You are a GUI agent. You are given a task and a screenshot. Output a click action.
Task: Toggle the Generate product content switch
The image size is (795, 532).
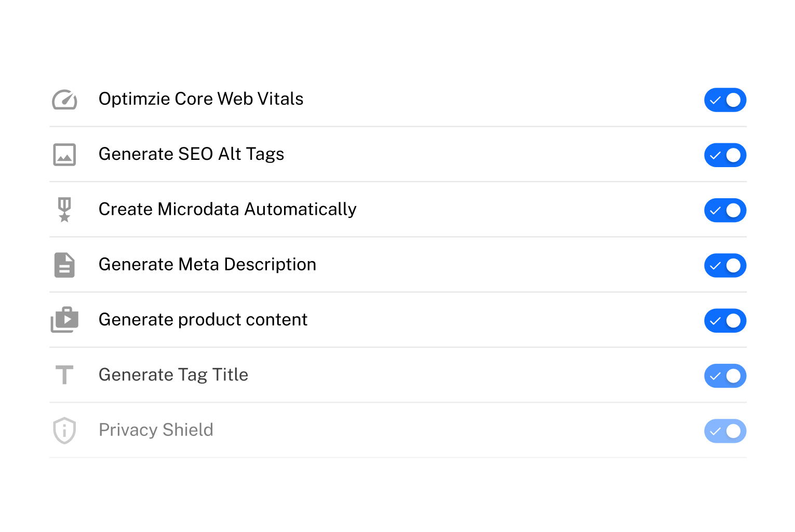pyautogui.click(x=725, y=320)
